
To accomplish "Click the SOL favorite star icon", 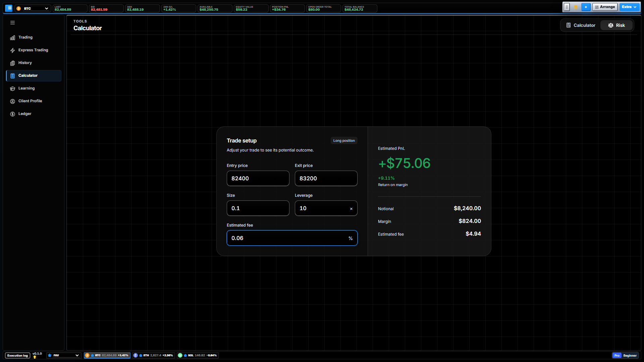I will click(x=185, y=355).
